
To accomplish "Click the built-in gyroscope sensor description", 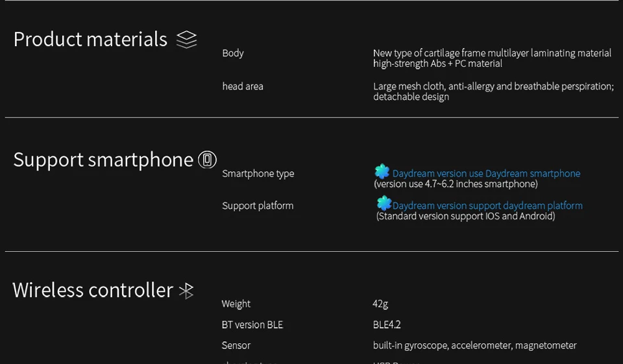I will click(475, 346).
